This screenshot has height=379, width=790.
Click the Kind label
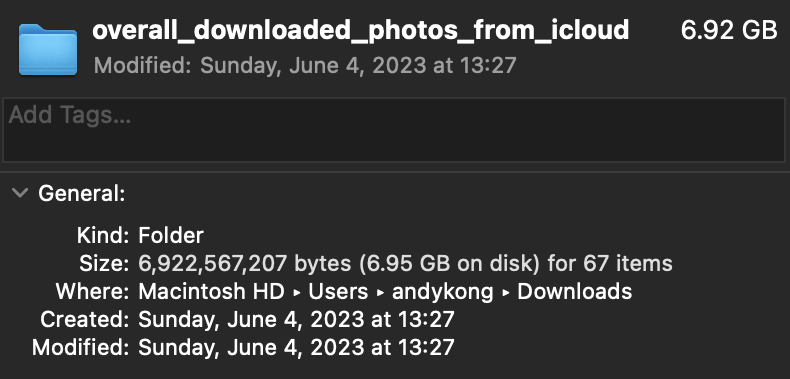(103, 235)
